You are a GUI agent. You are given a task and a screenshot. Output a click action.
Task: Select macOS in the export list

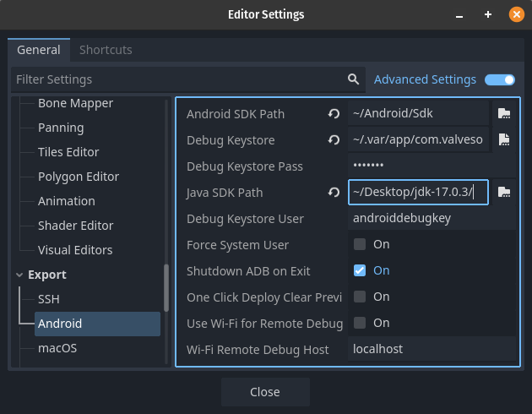pyautogui.click(x=57, y=348)
